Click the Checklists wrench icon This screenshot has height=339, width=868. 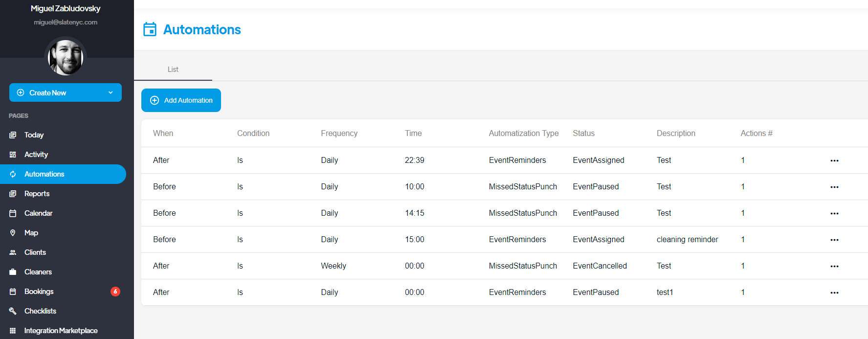coord(13,311)
